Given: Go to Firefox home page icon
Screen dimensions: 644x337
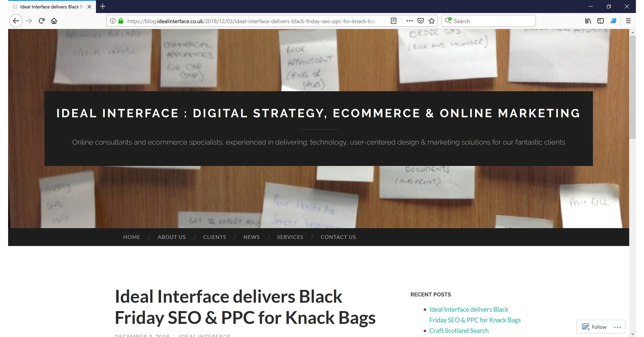Looking at the screenshot, I should tap(54, 21).
